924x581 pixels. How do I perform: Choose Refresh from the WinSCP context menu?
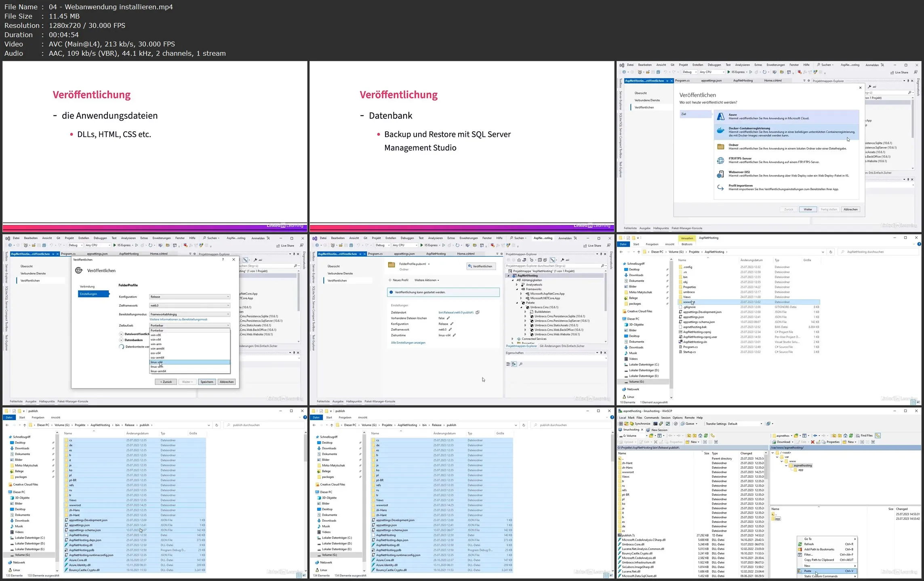click(x=827, y=544)
